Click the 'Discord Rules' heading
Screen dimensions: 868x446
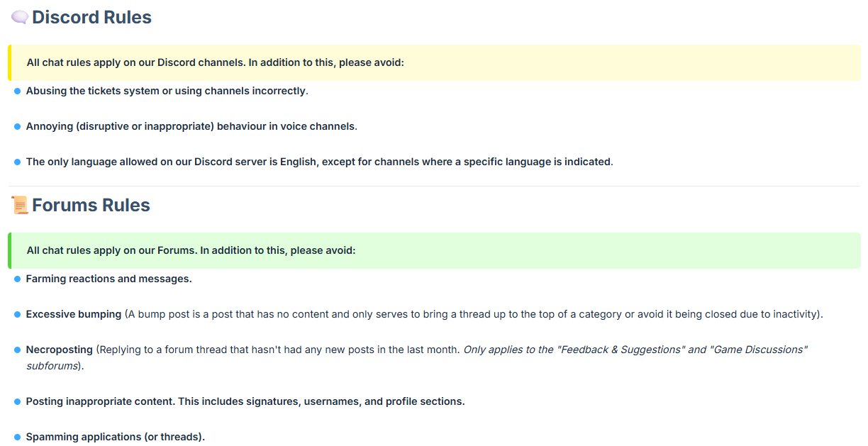click(x=91, y=18)
